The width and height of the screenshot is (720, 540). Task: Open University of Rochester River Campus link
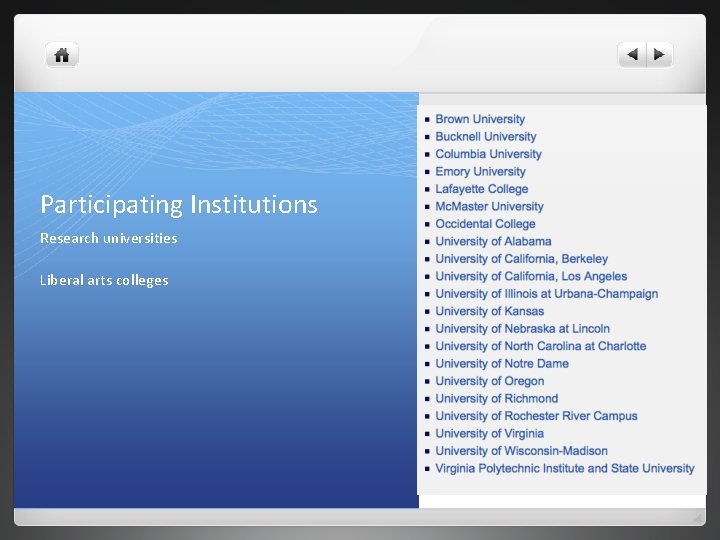point(536,416)
